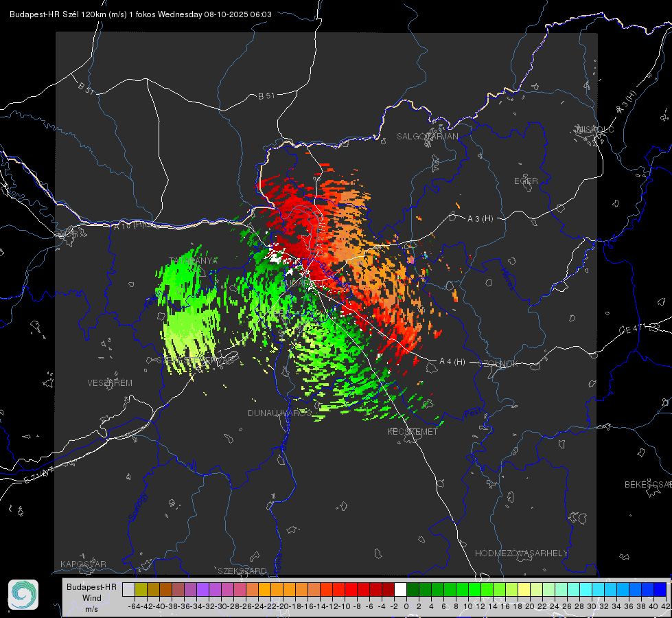Select the cyan swatch between 28 and 30

coord(586,589)
